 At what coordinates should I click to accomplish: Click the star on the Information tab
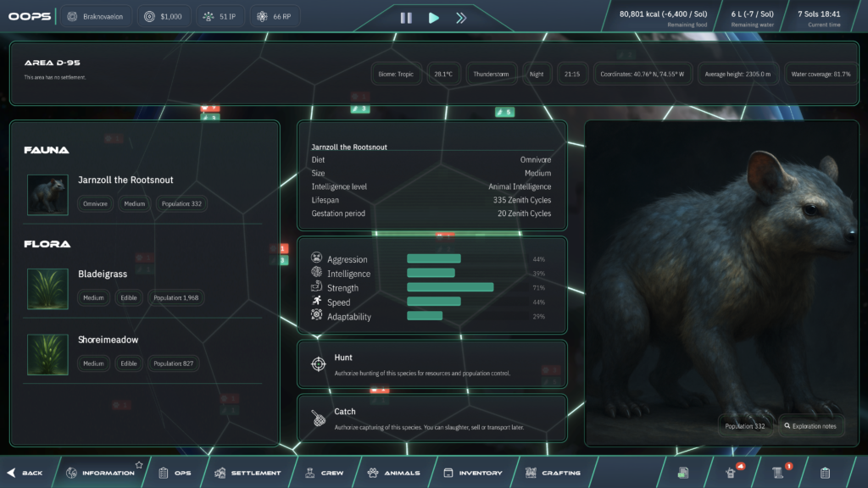tap(139, 464)
